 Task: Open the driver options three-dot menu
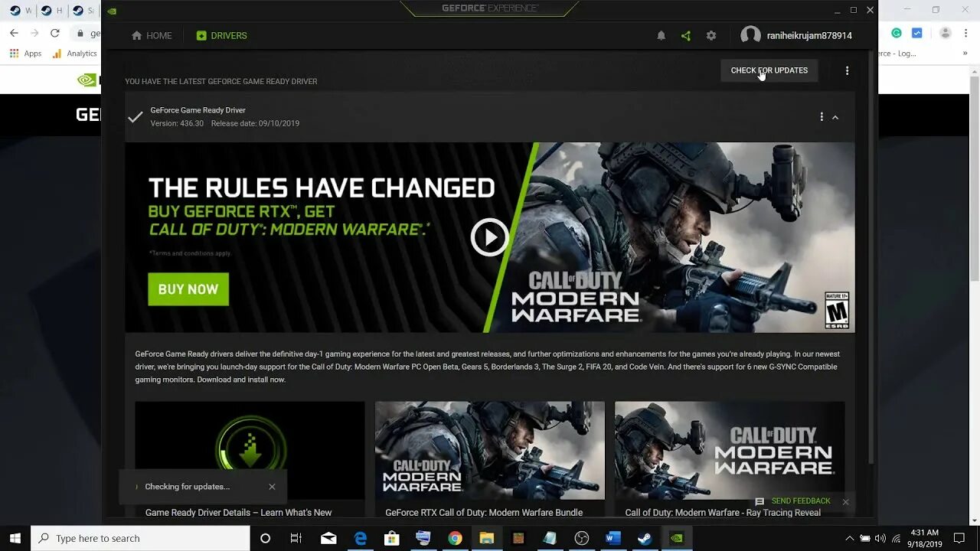click(x=822, y=117)
